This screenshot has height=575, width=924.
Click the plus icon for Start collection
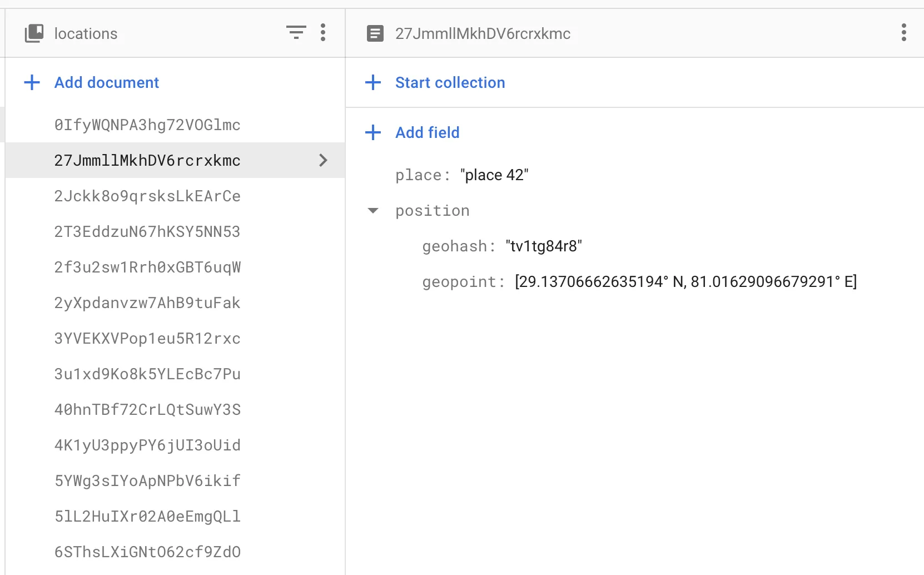(x=373, y=82)
